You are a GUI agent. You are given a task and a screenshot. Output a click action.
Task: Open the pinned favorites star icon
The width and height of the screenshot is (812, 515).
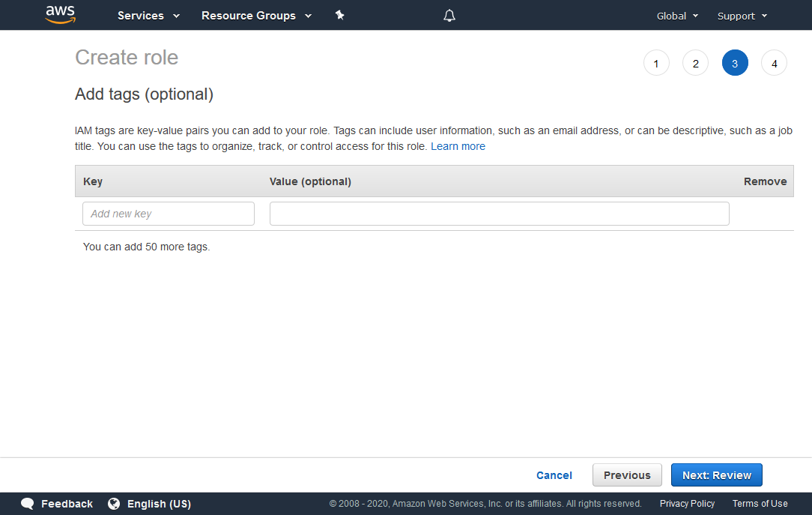click(x=339, y=14)
